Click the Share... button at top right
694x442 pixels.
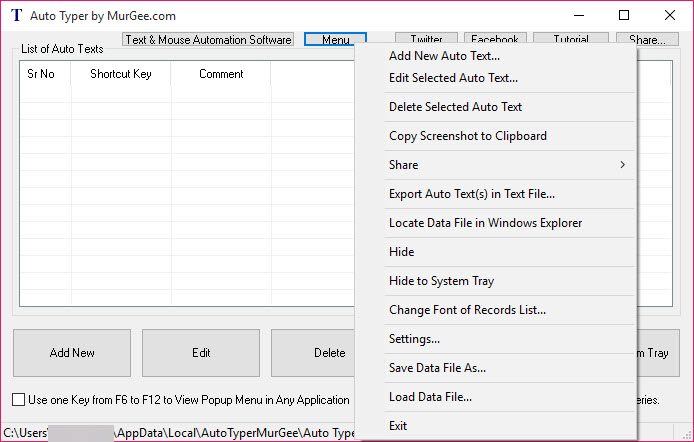pyautogui.click(x=647, y=39)
